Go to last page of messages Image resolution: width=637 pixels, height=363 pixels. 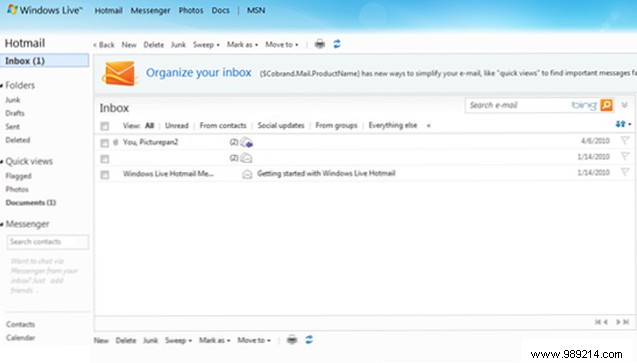pyautogui.click(x=626, y=322)
